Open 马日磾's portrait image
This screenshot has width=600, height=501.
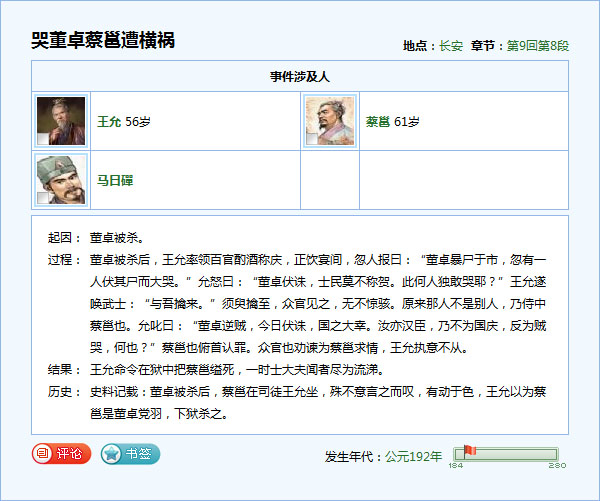60,180
